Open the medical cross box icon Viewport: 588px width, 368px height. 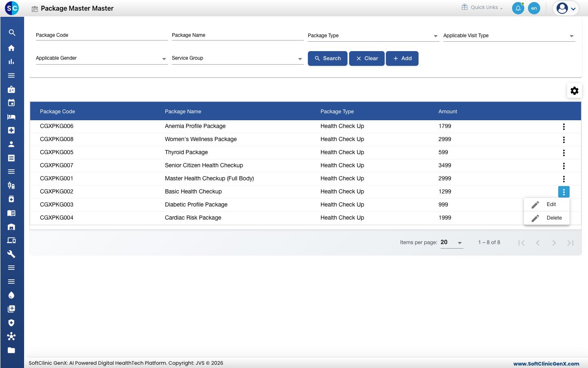point(11,130)
